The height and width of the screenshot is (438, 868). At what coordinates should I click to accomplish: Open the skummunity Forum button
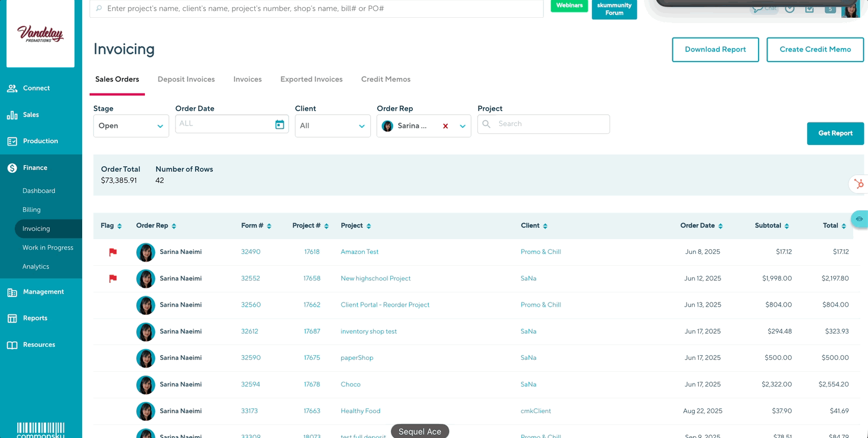tap(614, 9)
